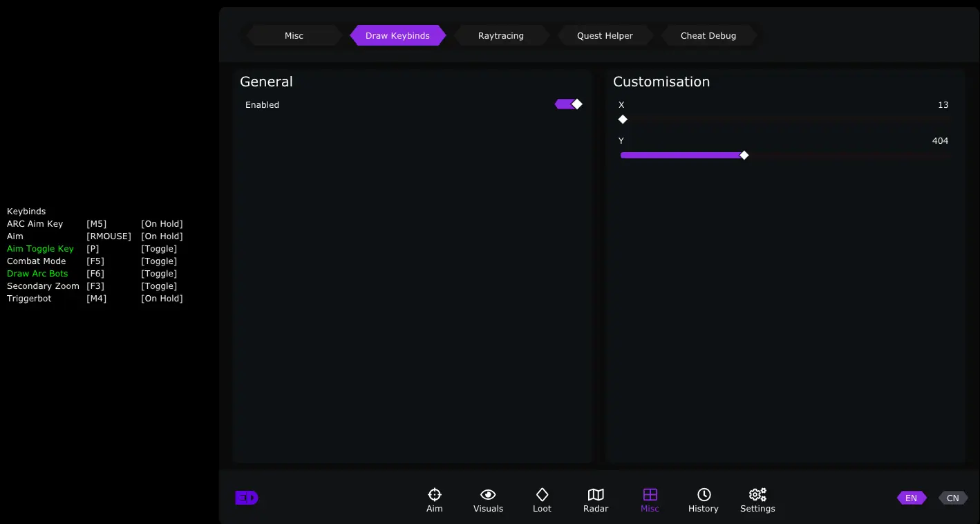
Task: Click the X position slider handle
Action: [623, 120]
